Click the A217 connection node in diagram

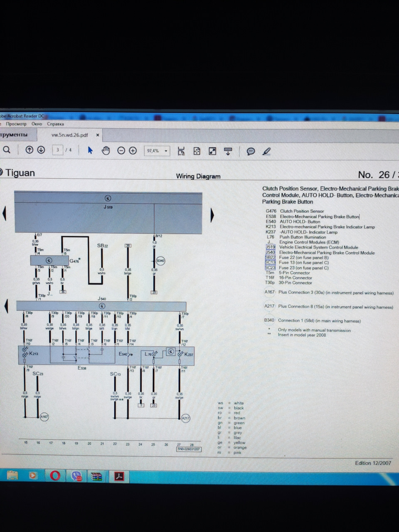[x=185, y=418]
